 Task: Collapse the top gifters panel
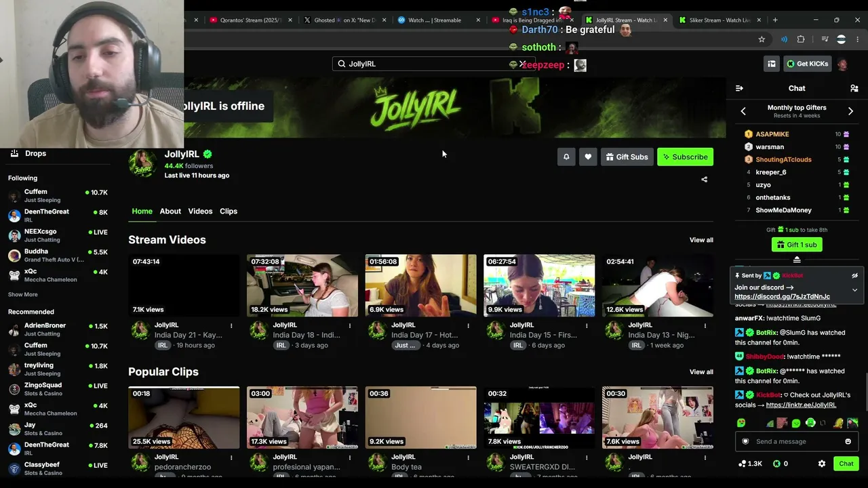pyautogui.click(x=797, y=260)
